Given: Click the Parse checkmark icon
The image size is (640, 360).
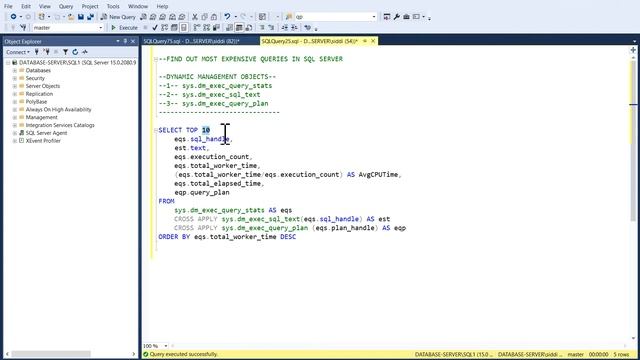Looking at the screenshot, I should (x=155, y=28).
